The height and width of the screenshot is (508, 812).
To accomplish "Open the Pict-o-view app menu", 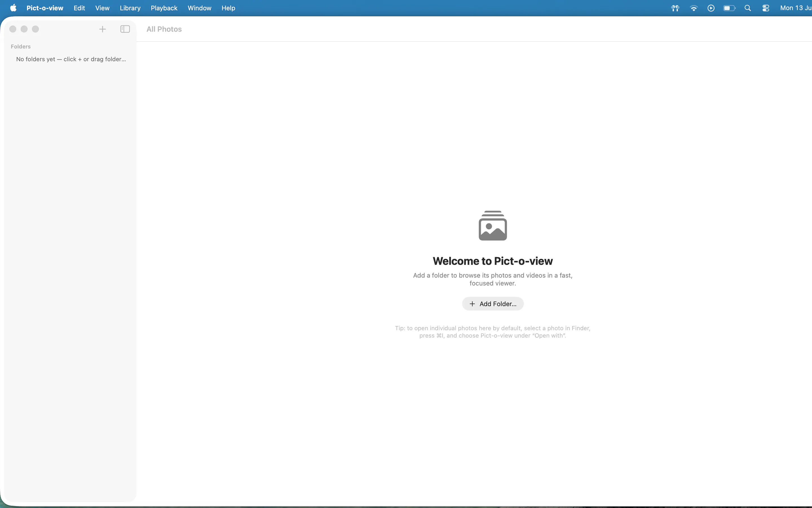I will click(x=45, y=8).
